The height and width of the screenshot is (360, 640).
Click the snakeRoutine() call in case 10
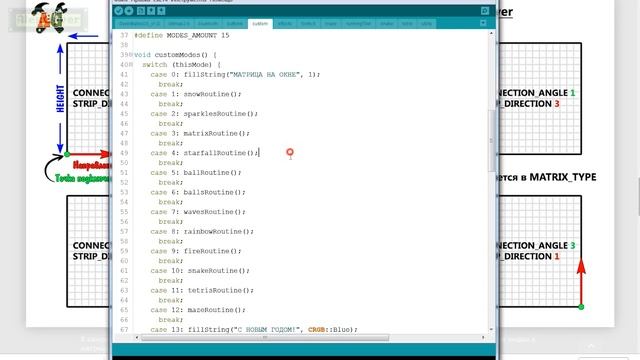coord(218,271)
